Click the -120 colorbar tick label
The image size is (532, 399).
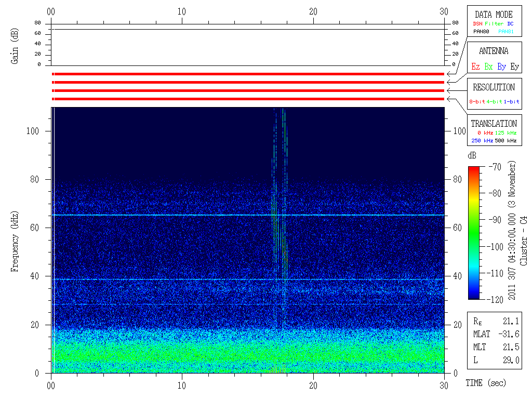[495, 300]
